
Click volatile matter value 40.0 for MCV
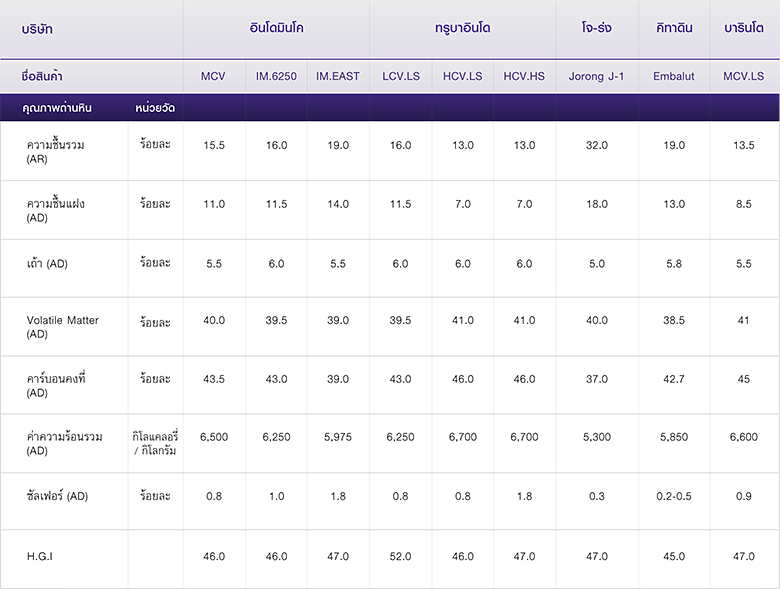[x=214, y=320]
